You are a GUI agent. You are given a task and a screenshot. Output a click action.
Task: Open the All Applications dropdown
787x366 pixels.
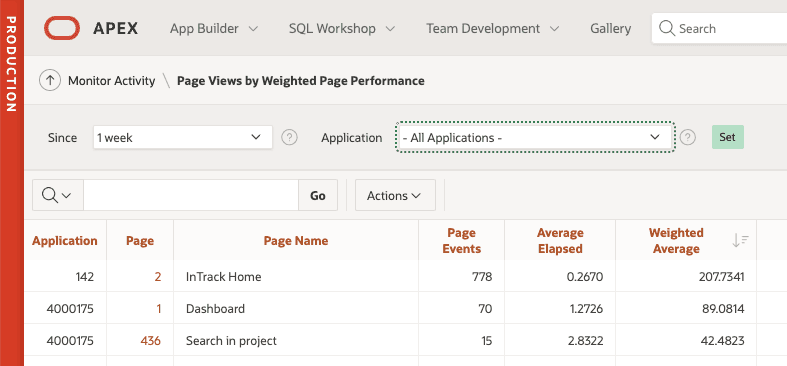535,137
